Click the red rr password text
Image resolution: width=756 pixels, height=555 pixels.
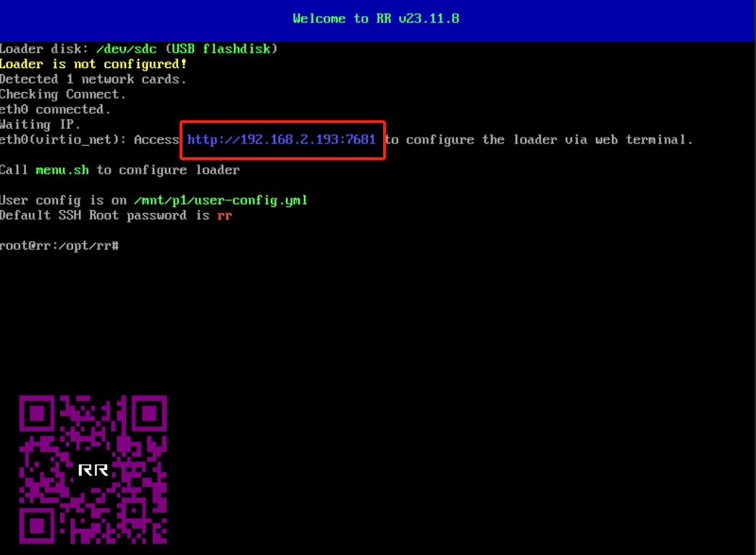(x=224, y=216)
